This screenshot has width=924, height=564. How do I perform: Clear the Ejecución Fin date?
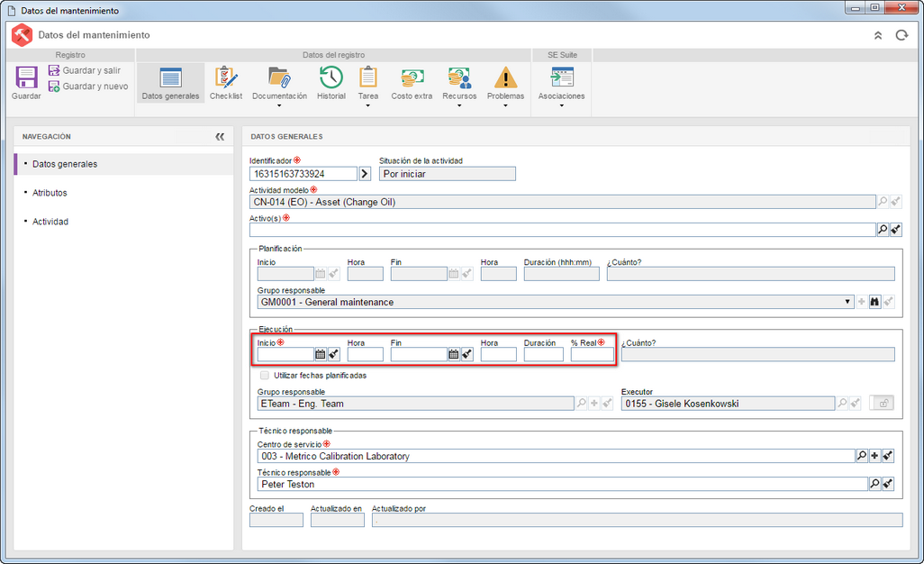click(467, 354)
